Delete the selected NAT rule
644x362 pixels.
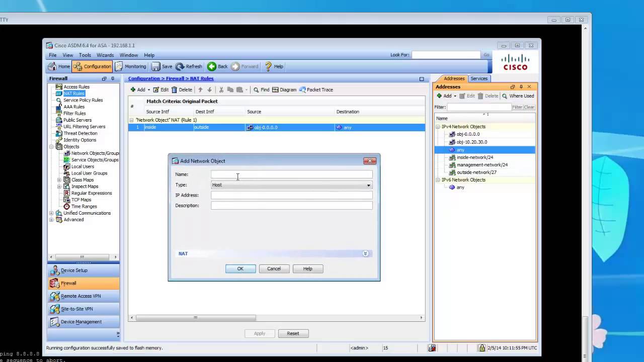[182, 89]
